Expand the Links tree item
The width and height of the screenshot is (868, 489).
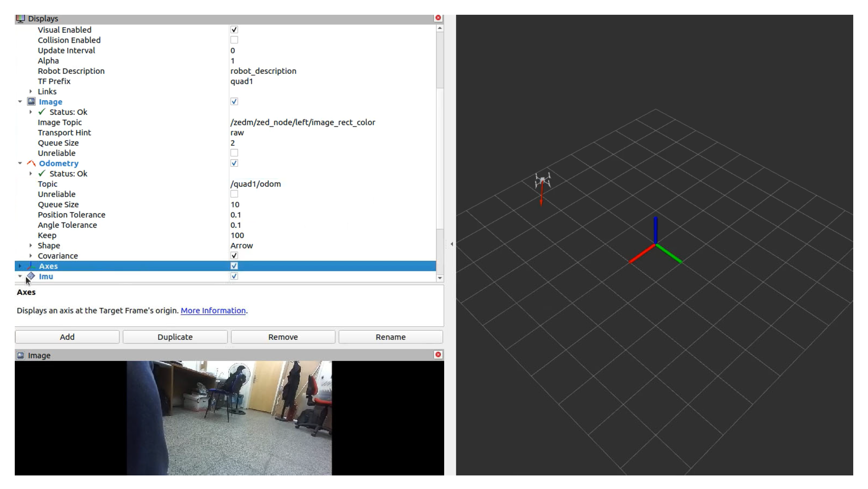pyautogui.click(x=31, y=91)
